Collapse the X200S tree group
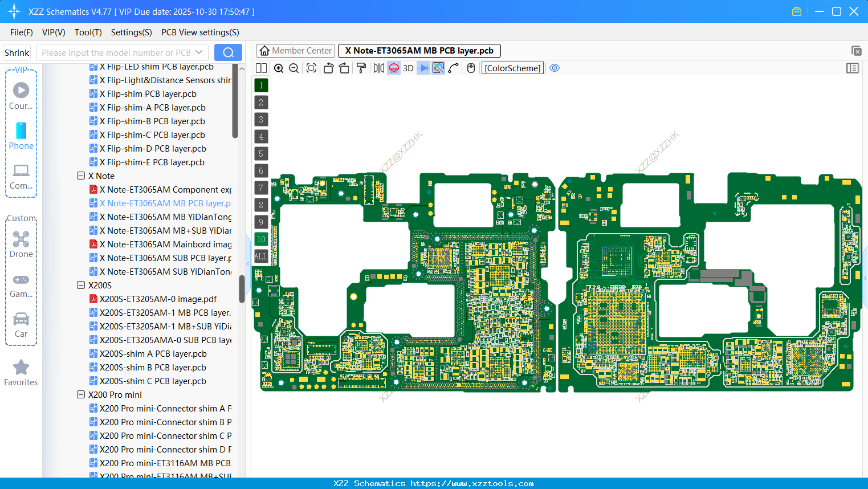This screenshot has width=868, height=489. click(x=81, y=285)
